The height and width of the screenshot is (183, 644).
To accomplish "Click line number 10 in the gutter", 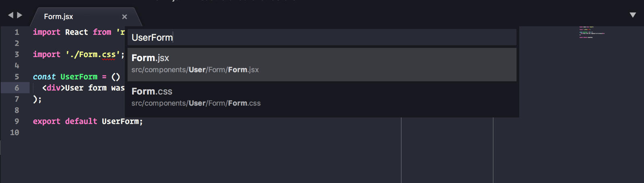I will pyautogui.click(x=15, y=133).
